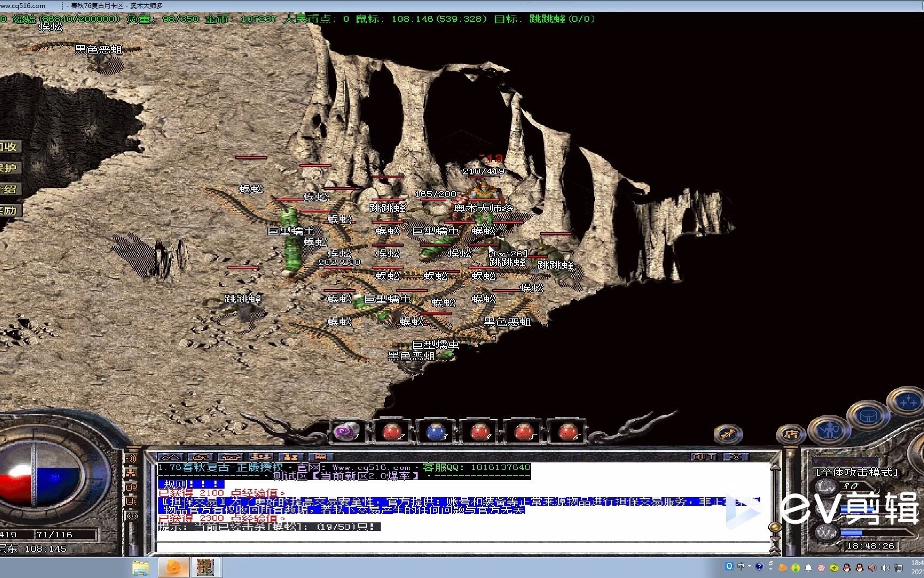
Task: Click the 71/116 mana value readout
Action: (54, 535)
